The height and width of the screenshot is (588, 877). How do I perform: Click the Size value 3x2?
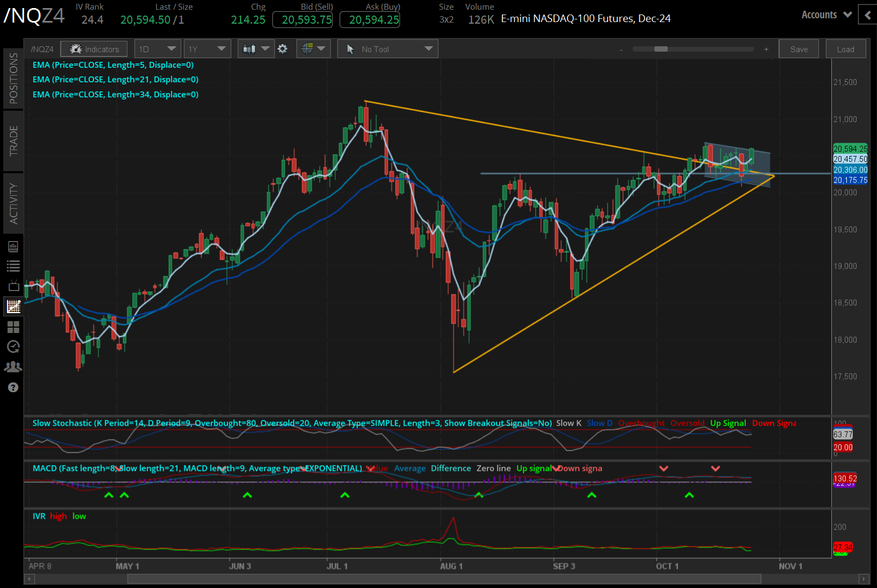tap(446, 20)
